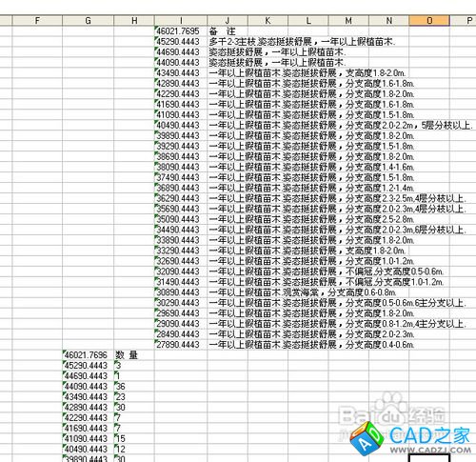Click cell 43490.4443 in column G
The height and width of the screenshot is (462, 476).
tap(88, 397)
